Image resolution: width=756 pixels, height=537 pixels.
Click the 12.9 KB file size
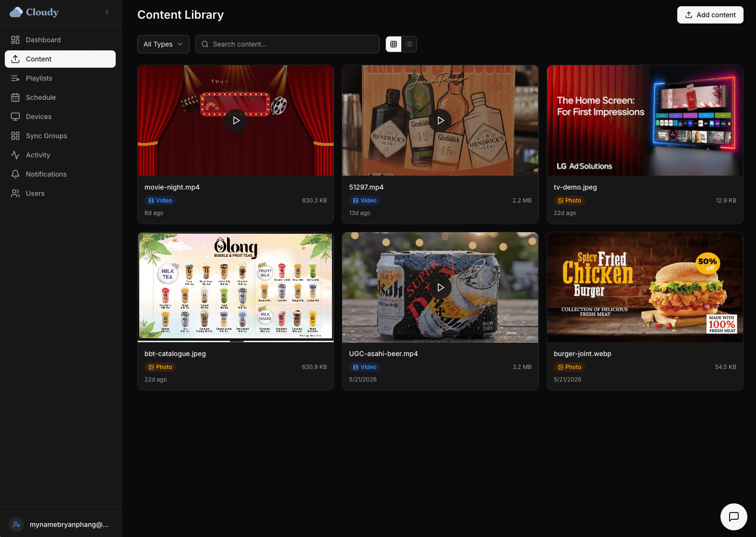click(726, 201)
